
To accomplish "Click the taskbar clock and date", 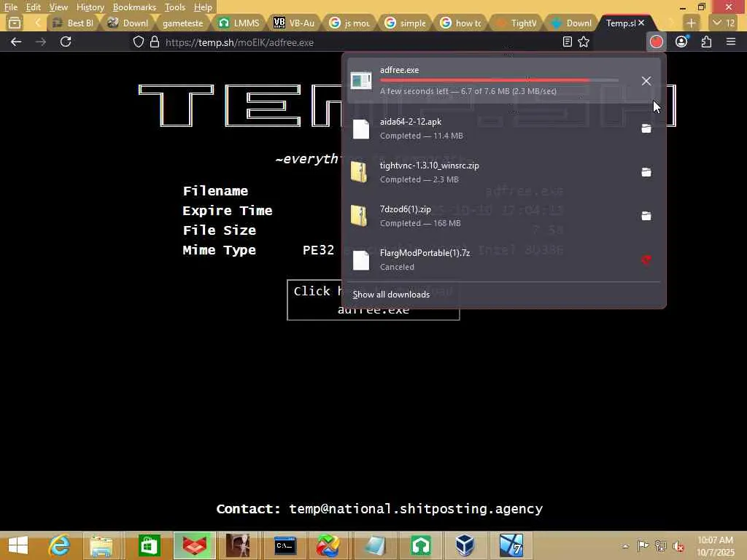I will pos(715,546).
